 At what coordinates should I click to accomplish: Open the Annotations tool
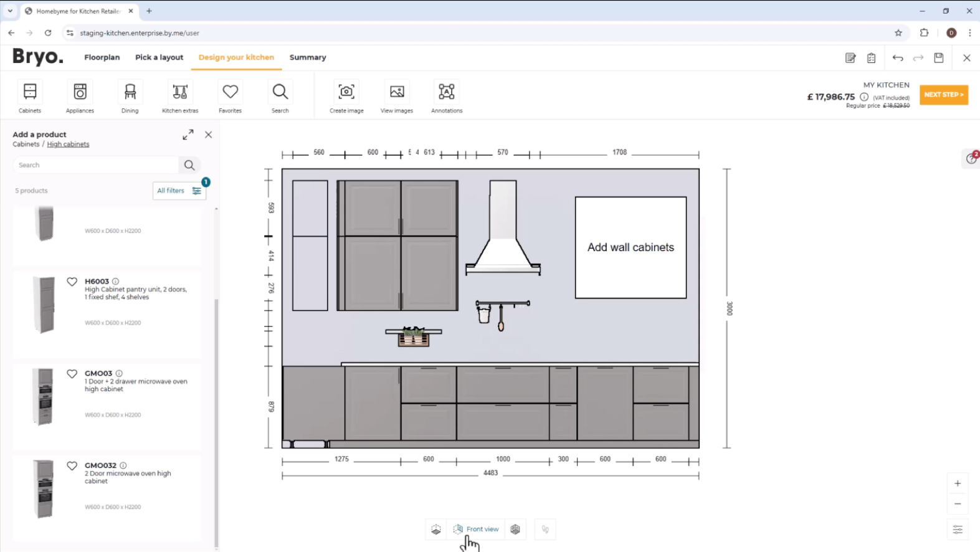click(x=447, y=97)
